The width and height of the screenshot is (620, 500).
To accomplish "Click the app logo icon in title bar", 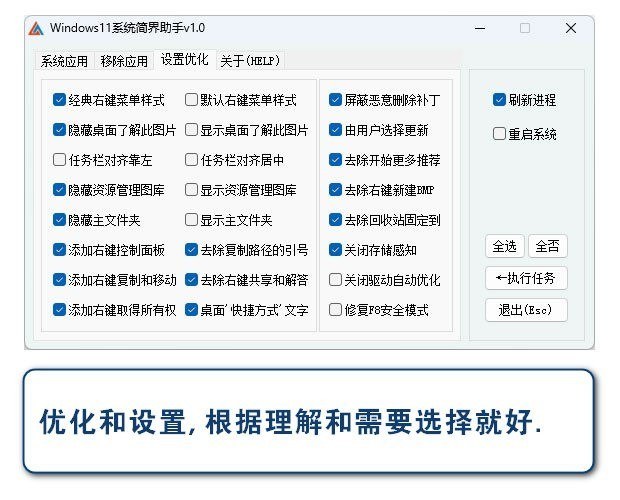I will (x=35, y=28).
